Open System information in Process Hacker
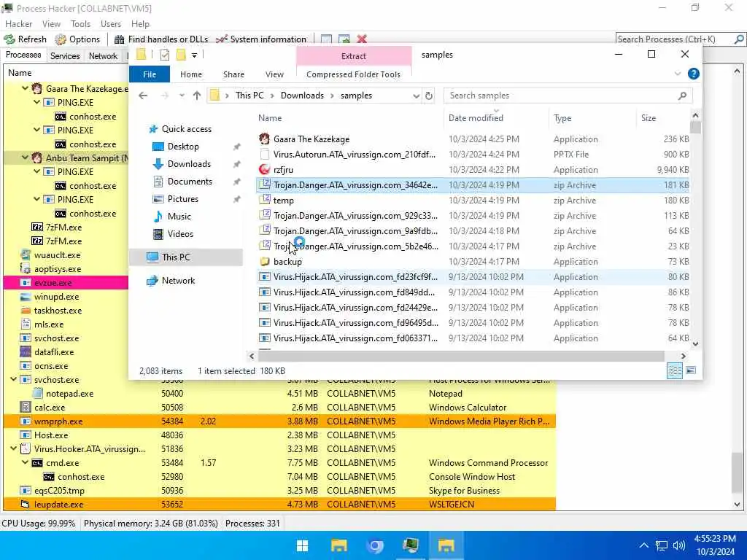 click(261, 39)
